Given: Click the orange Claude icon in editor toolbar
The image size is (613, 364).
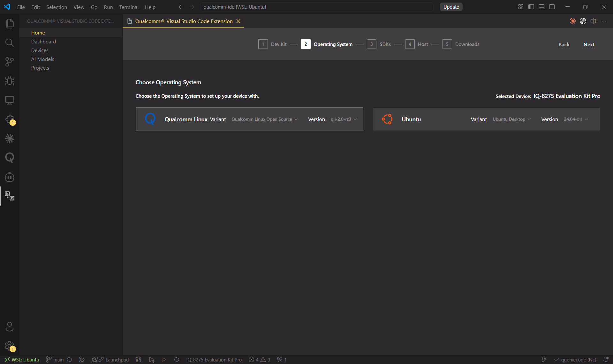Looking at the screenshot, I should point(573,21).
